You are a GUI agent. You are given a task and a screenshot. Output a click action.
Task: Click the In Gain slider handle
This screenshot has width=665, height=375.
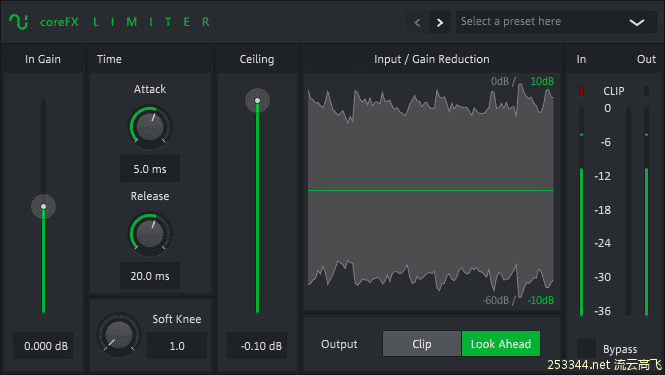pos(43,207)
